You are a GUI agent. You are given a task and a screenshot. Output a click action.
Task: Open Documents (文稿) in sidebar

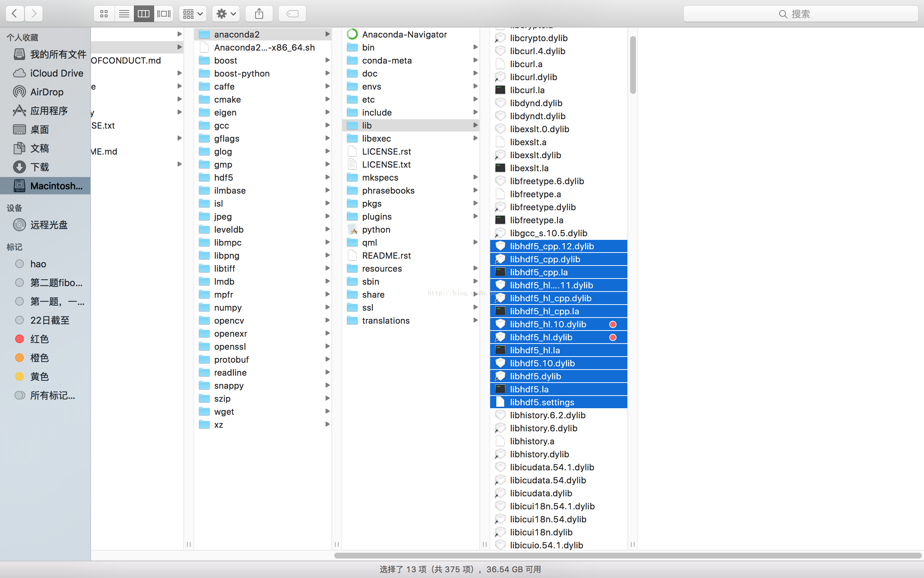click(x=45, y=148)
